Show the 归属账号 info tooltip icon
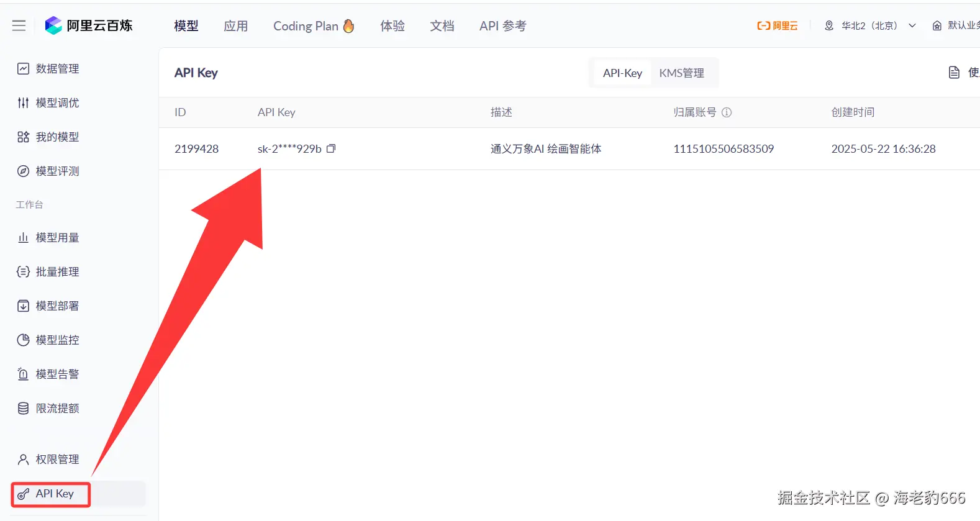Viewport: 980px width, 521px height. click(x=727, y=112)
